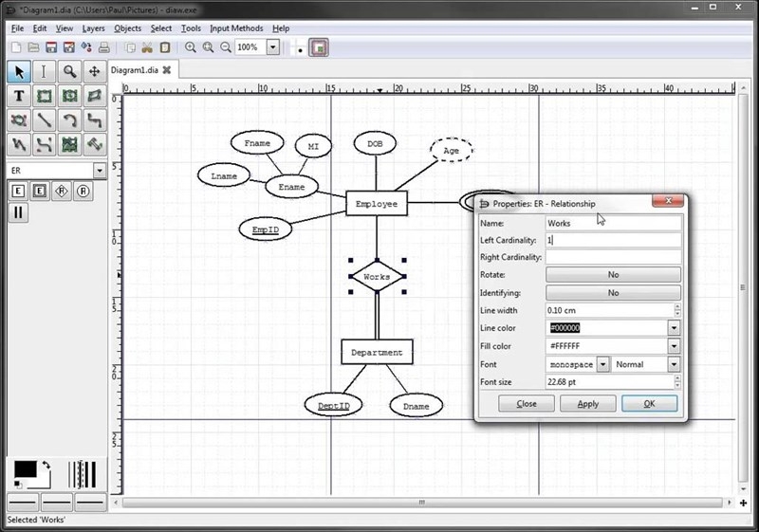
Task: Toggle object snapping in the toolbar
Action: point(319,46)
